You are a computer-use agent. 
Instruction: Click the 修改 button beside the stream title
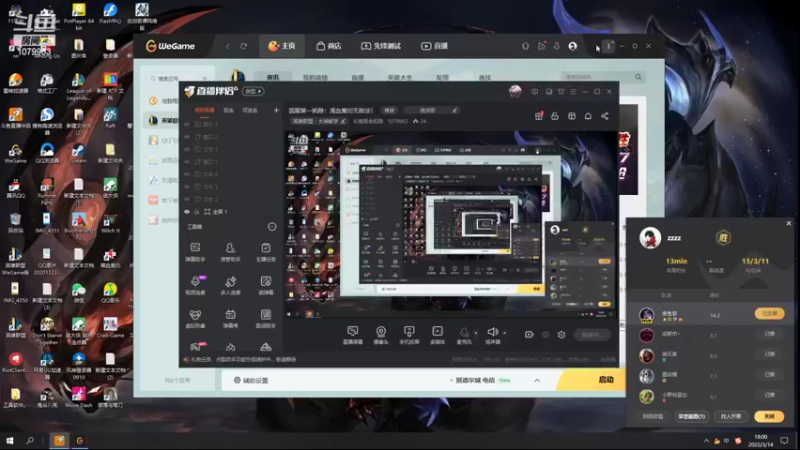(x=389, y=110)
